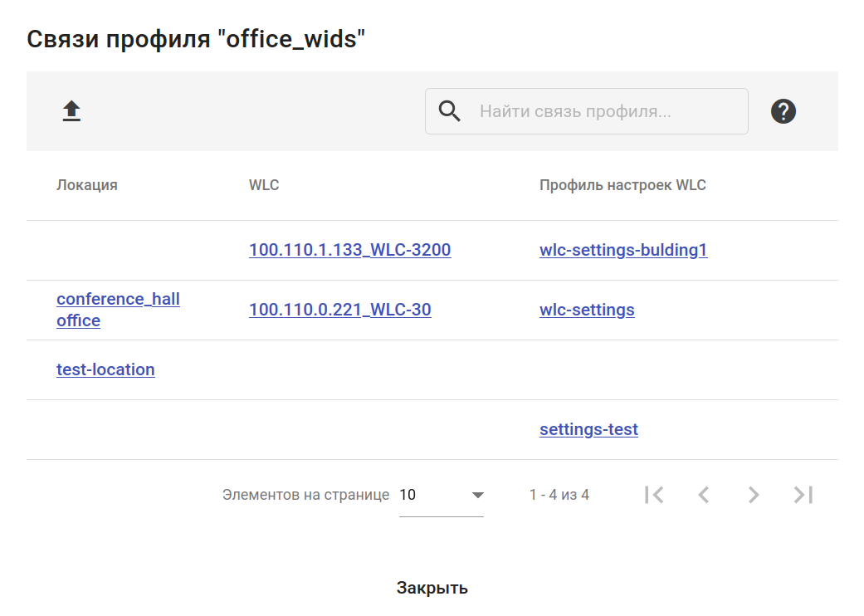
Task: Open the items-per-page dropdown arrow
Action: point(477,495)
